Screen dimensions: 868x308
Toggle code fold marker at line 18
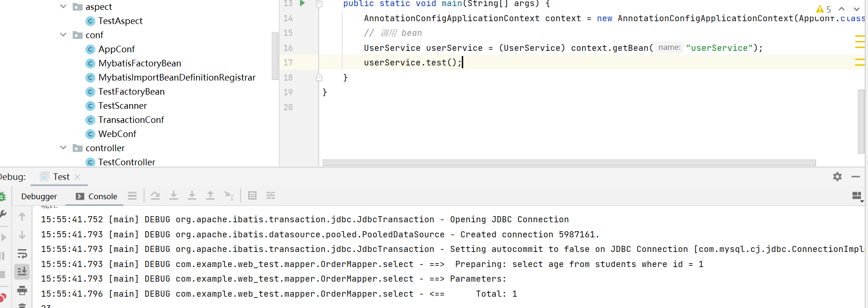319,78
